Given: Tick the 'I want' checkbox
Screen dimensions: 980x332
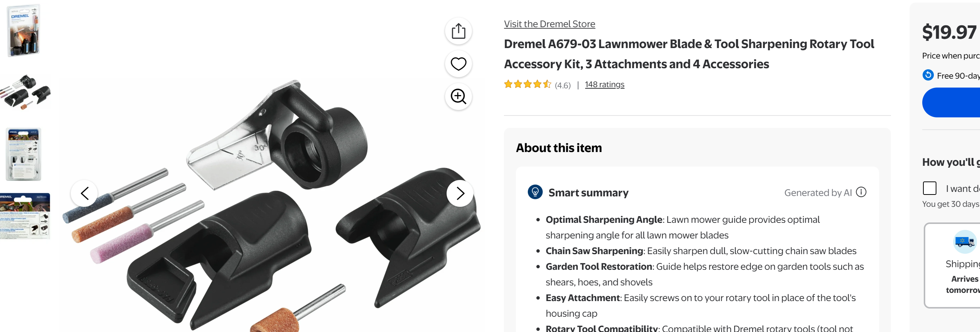Looking at the screenshot, I should pyautogui.click(x=929, y=189).
